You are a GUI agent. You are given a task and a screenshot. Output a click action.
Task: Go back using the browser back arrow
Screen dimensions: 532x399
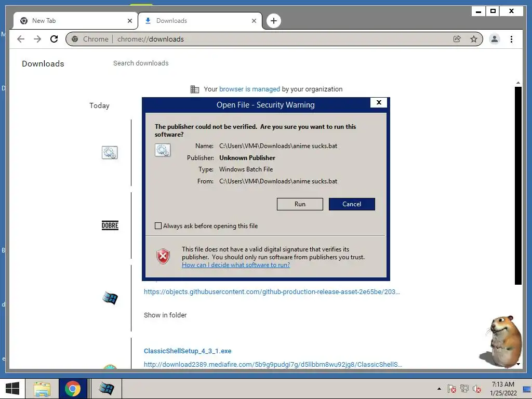(21, 39)
